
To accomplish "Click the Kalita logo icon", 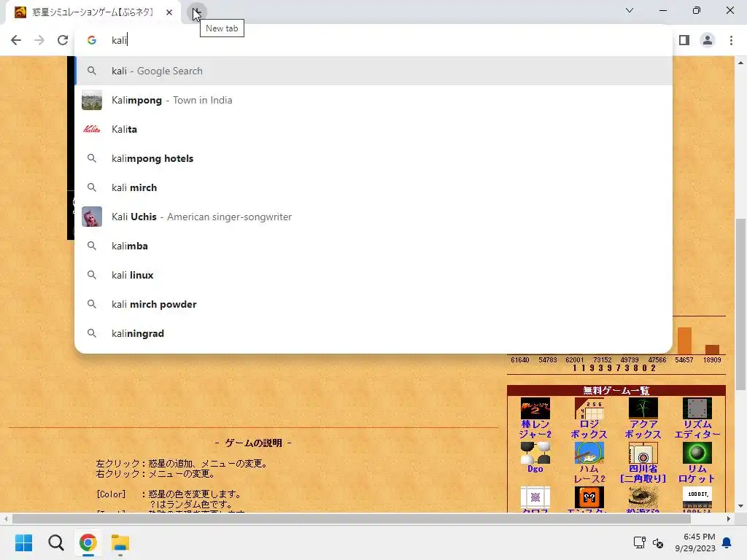I will coord(92,129).
